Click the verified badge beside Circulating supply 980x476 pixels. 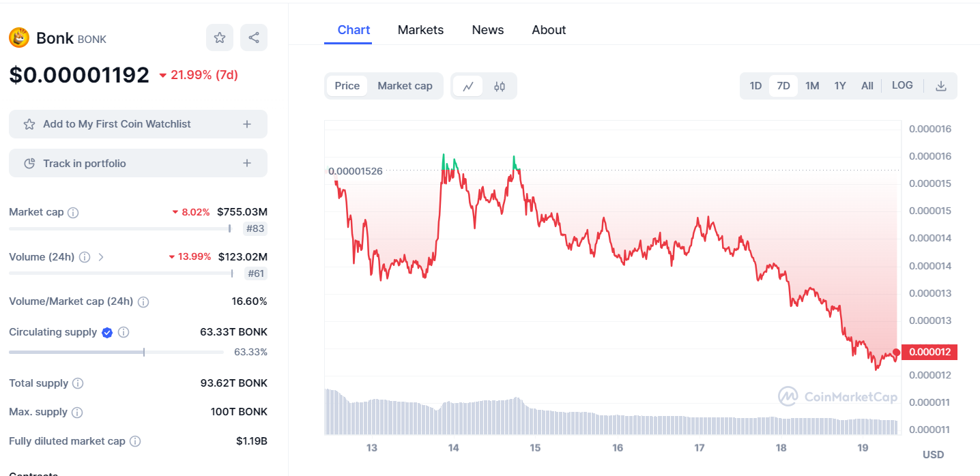point(107,333)
